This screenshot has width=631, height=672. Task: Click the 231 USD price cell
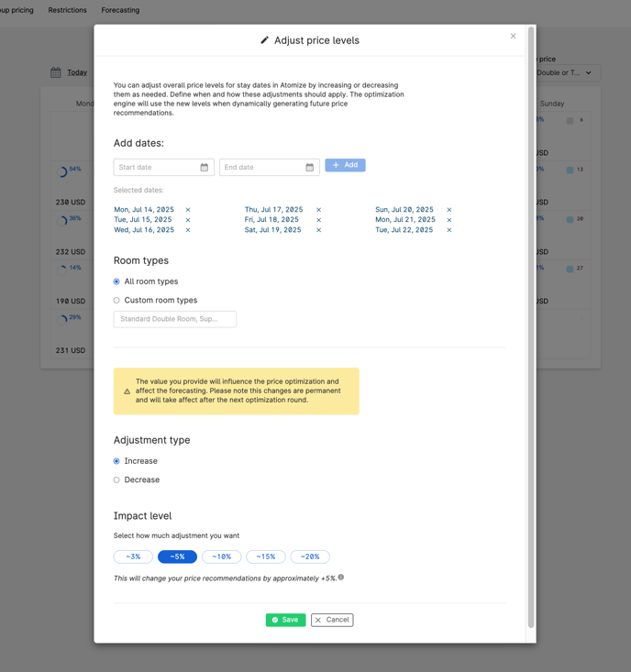point(71,350)
